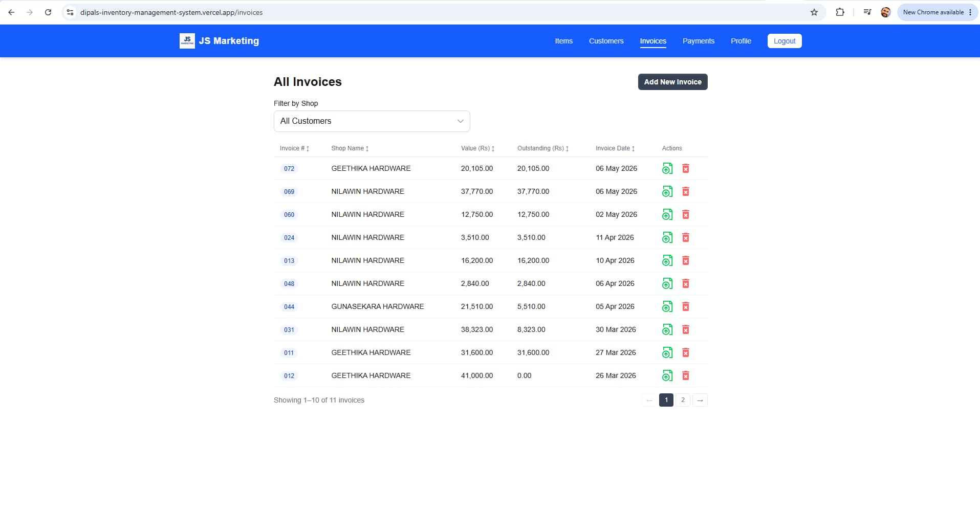Go back using browser back arrow
980x511 pixels.
[x=11, y=12]
